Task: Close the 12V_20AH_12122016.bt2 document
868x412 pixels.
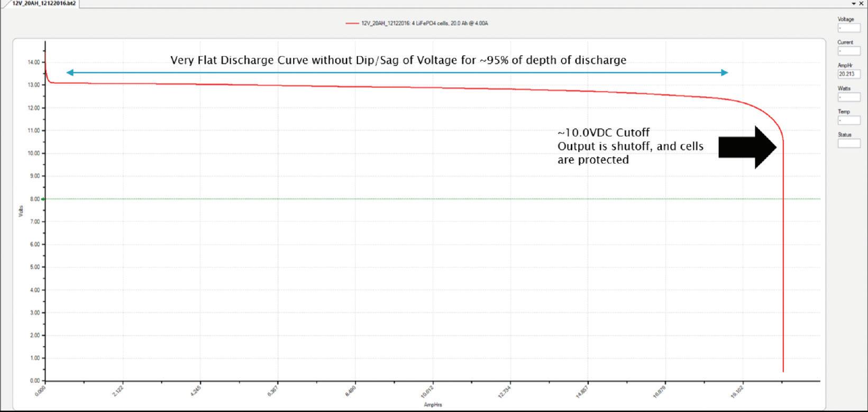Action: (x=862, y=4)
